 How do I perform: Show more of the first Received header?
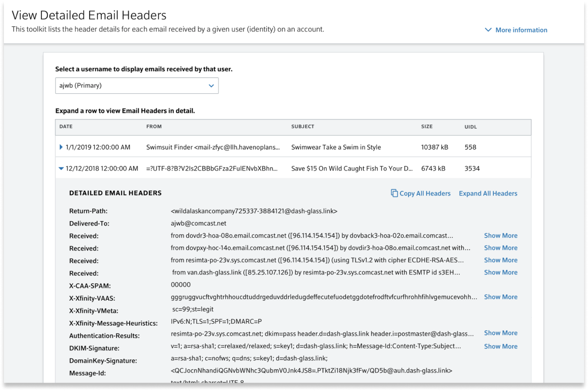[x=500, y=235]
